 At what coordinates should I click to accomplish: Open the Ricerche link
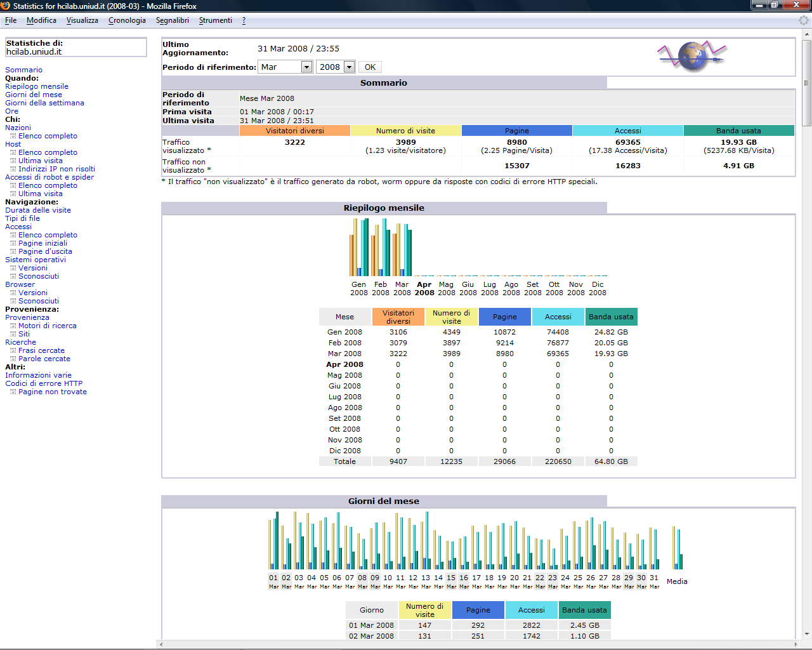(x=20, y=342)
